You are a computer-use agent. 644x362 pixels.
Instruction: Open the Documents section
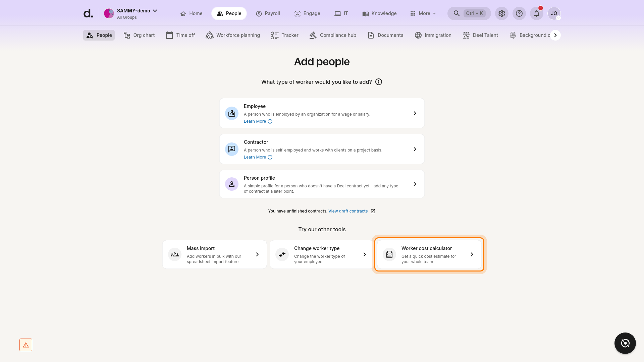point(385,35)
